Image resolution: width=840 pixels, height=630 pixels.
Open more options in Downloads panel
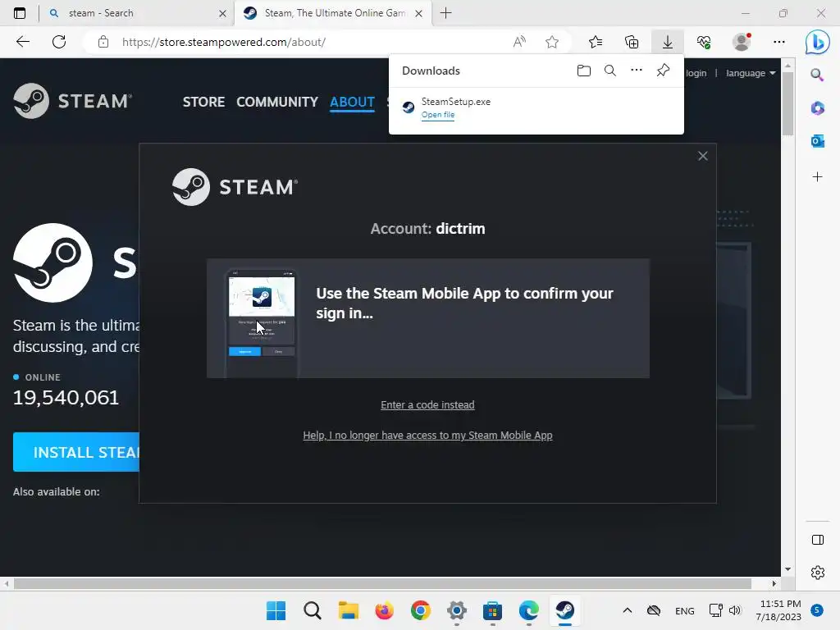tap(637, 71)
